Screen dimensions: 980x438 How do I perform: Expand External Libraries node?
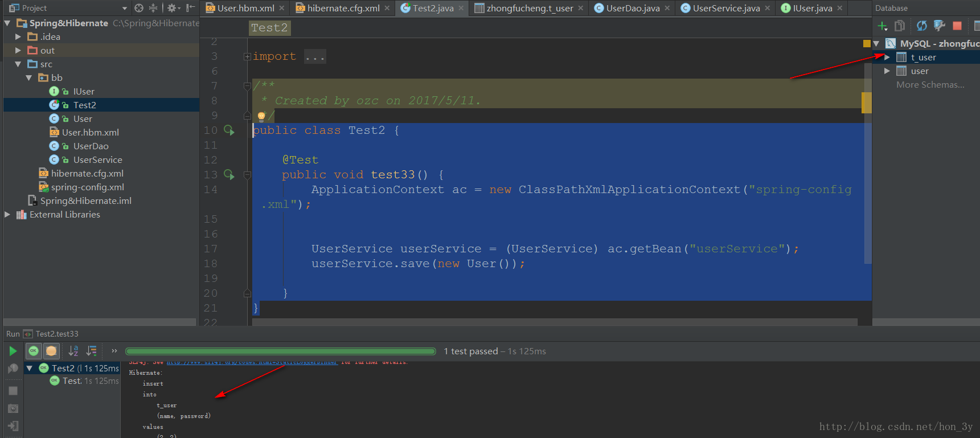[7, 214]
